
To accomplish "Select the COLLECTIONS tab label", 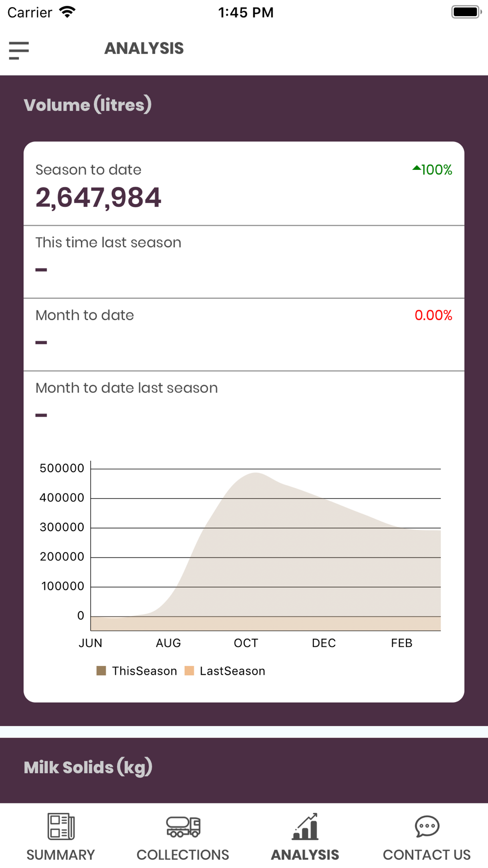I will [x=183, y=855].
